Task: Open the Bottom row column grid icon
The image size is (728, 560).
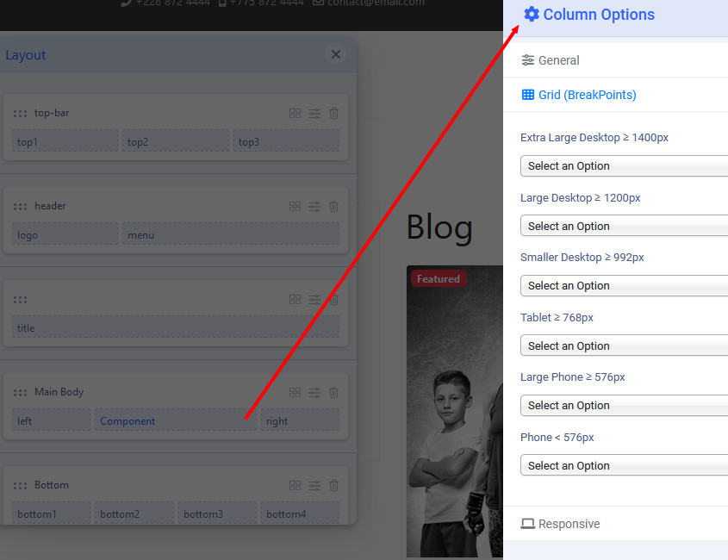Action: tap(295, 486)
